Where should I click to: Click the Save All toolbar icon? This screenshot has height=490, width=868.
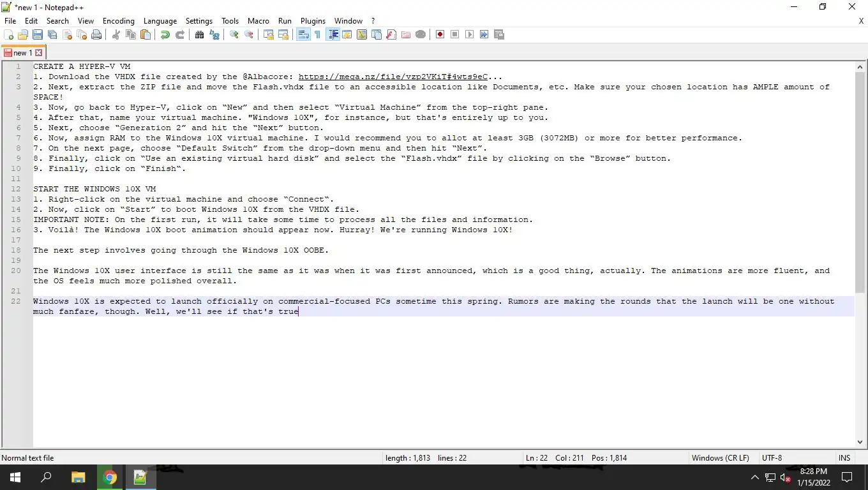coord(52,34)
